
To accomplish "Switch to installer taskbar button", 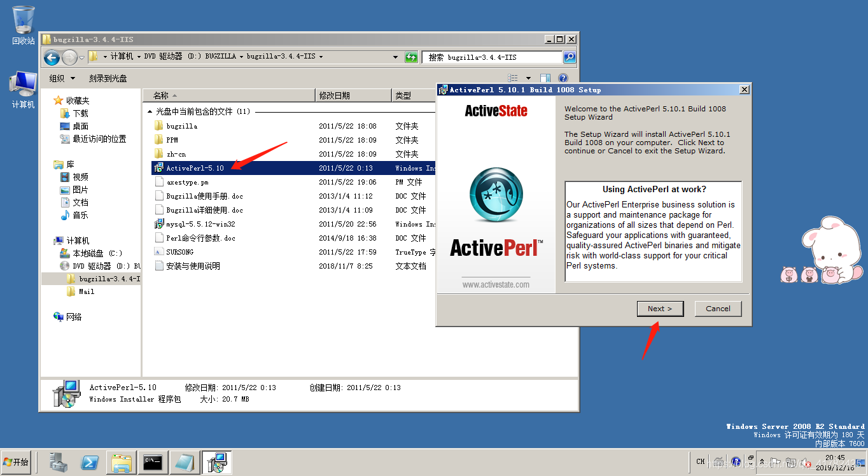I will click(217, 463).
